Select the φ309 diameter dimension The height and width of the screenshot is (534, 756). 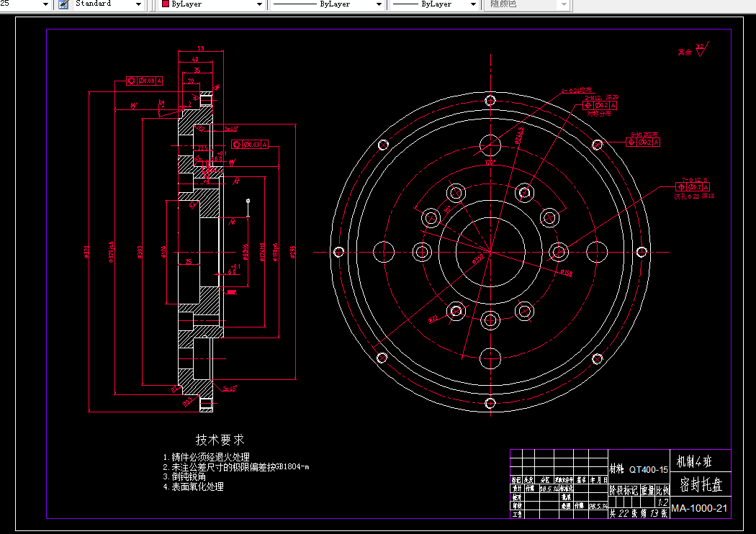click(x=140, y=252)
